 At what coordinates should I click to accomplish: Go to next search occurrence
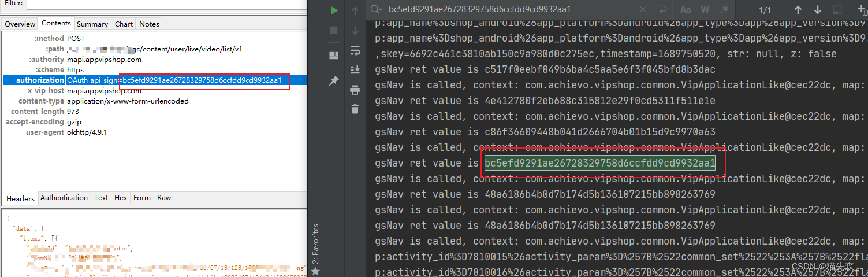pos(817,10)
